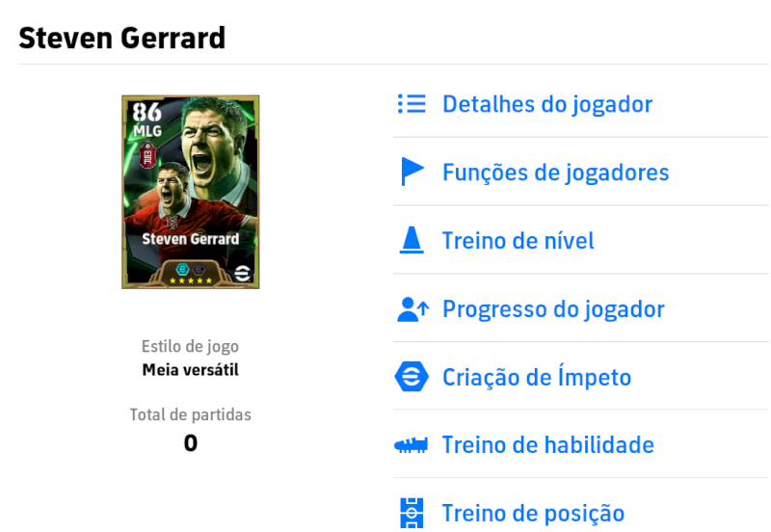Click the boot icon for Treino de habilidade

click(x=412, y=445)
